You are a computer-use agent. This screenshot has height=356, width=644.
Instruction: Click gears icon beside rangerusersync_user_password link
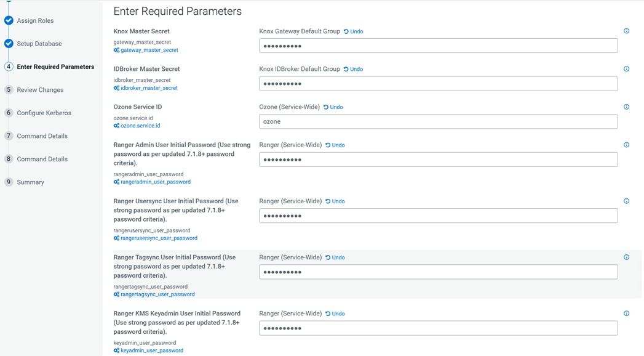[116, 238]
